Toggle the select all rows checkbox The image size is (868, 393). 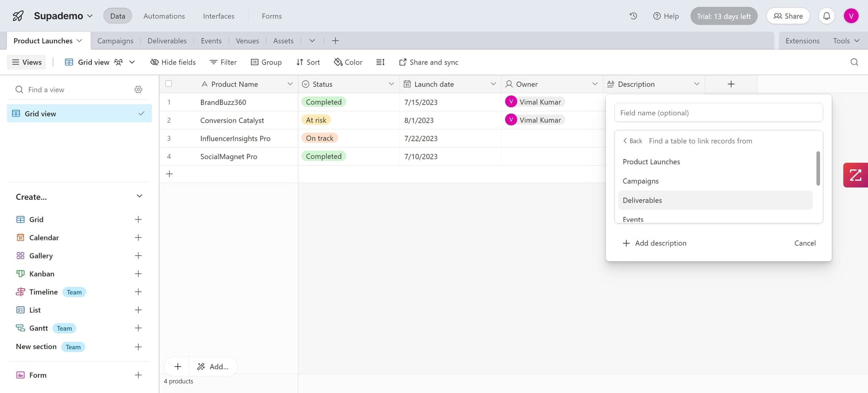(169, 84)
